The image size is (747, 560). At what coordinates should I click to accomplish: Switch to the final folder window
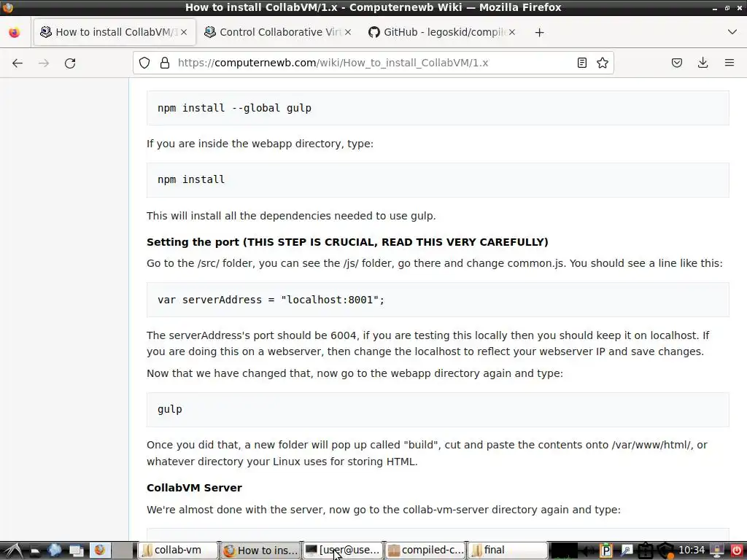(x=508, y=551)
